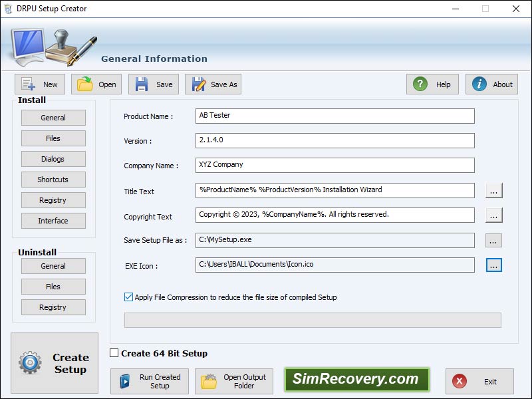Switch to Interface settings in Install section
532x399 pixels.
click(53, 220)
